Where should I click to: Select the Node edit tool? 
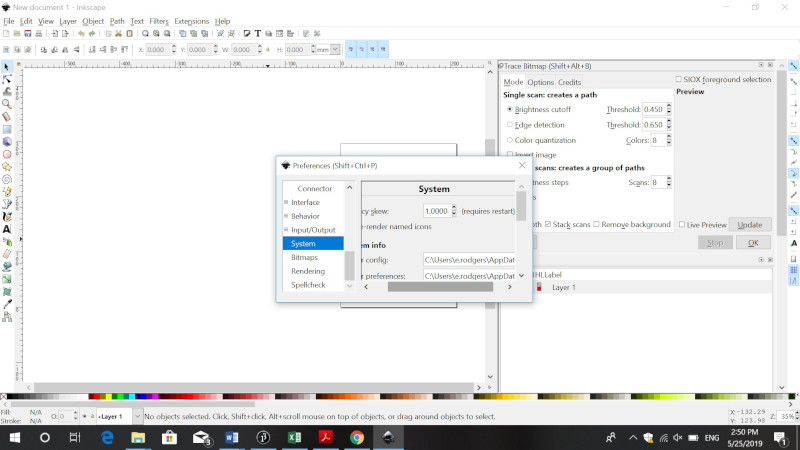click(7, 80)
